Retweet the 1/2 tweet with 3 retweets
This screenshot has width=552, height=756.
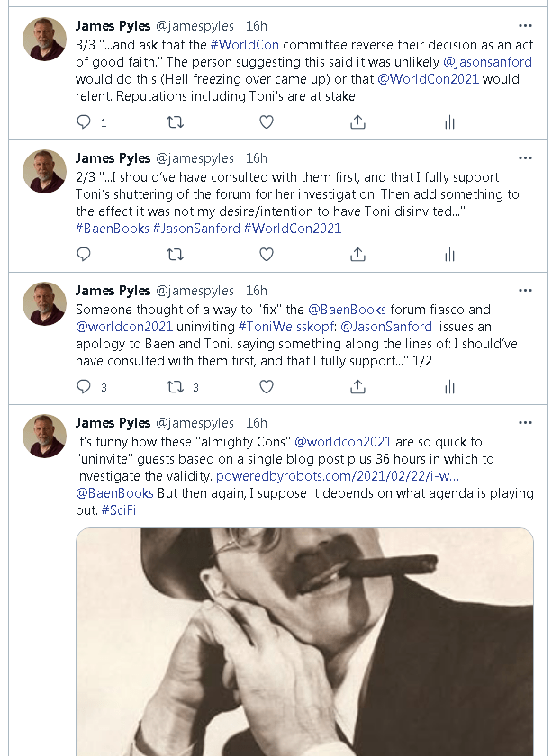(x=176, y=387)
